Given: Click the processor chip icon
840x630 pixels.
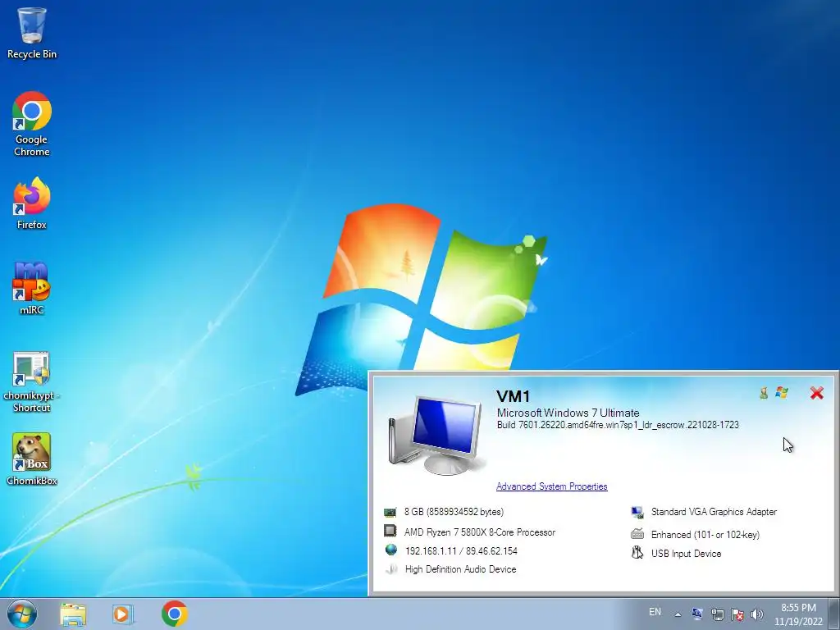Looking at the screenshot, I should point(390,531).
